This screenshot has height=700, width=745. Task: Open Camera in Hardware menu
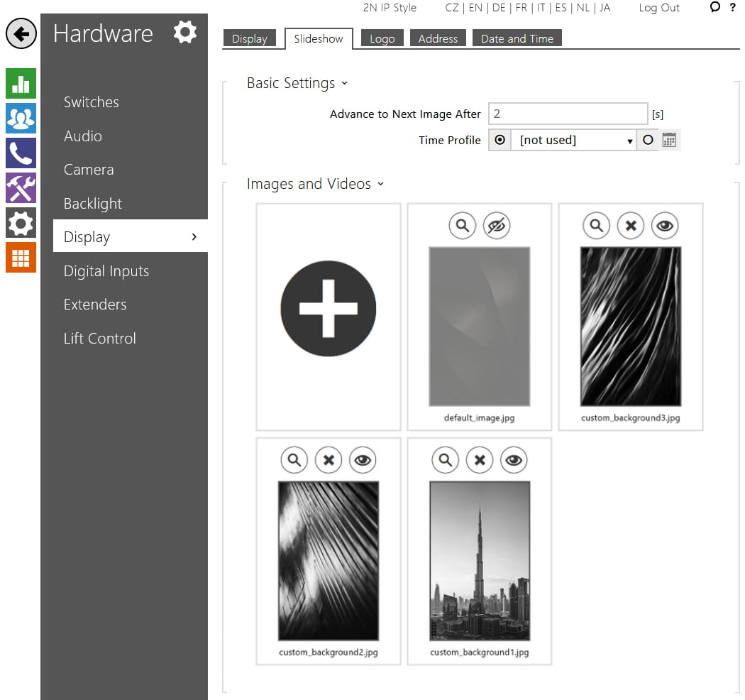pyautogui.click(x=89, y=170)
